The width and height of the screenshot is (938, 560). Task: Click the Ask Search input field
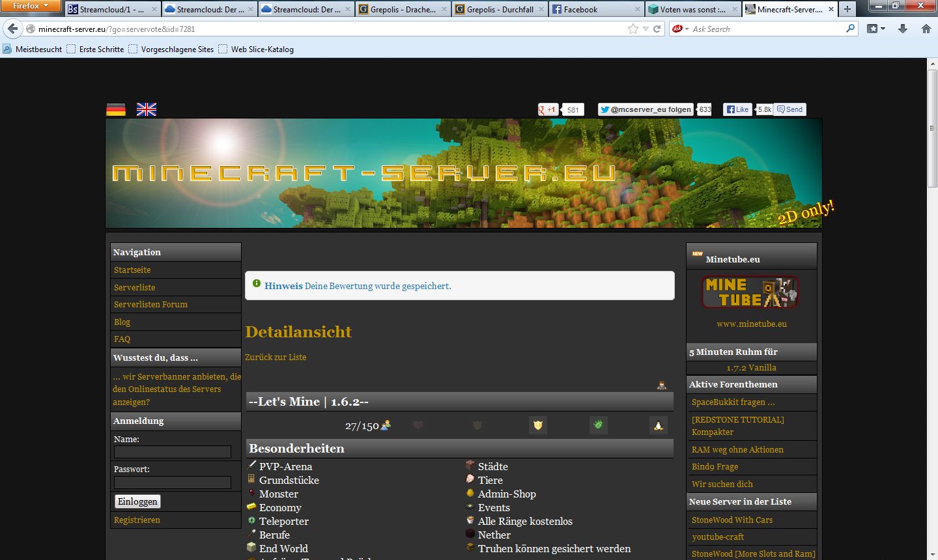767,29
